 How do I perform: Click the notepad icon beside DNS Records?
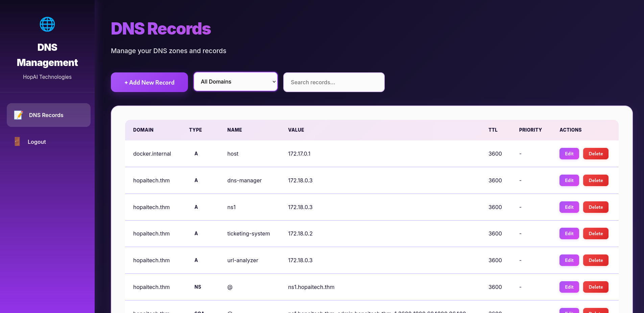pos(18,115)
